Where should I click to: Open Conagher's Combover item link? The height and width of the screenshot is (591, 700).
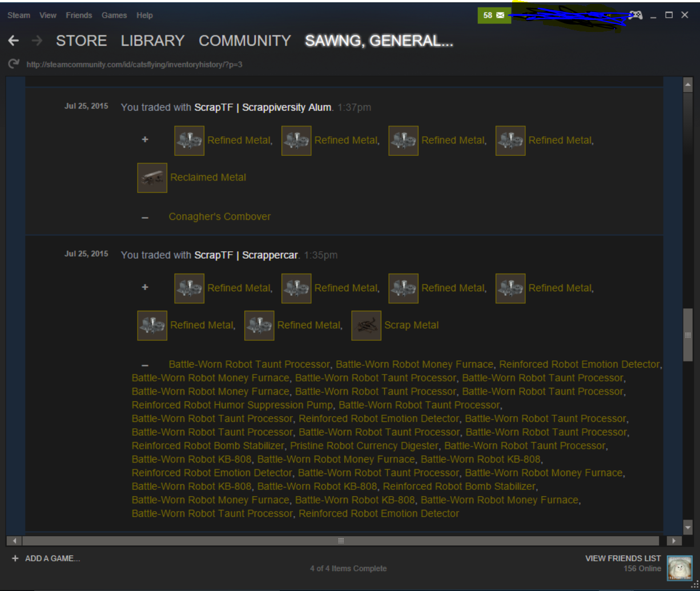pos(219,217)
